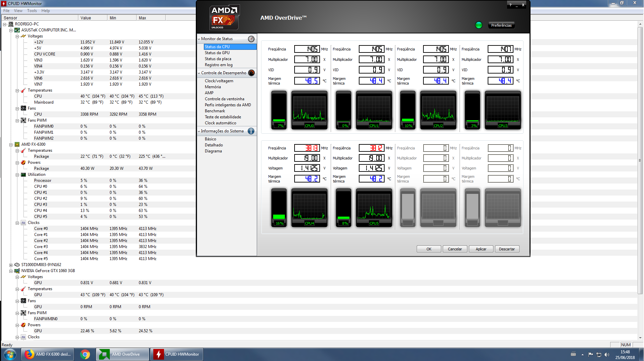
Task: Collapse the Controle de Desempenho section
Action: pyautogui.click(x=199, y=73)
